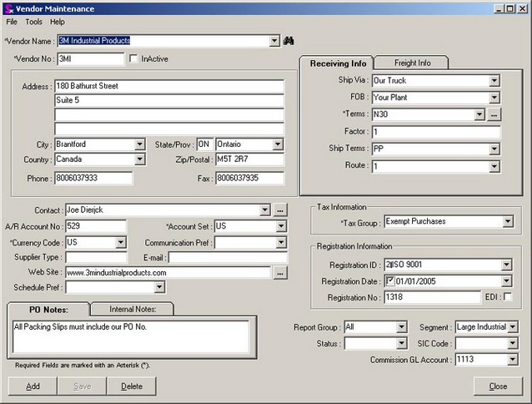Click the ellipsis button beside Web Site
The height and width of the screenshot is (404, 532).
280,273
